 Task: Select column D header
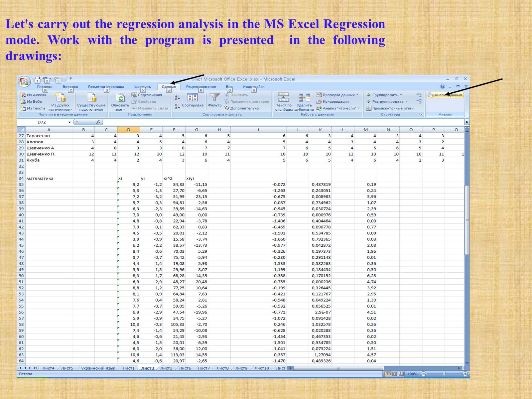pos(129,130)
